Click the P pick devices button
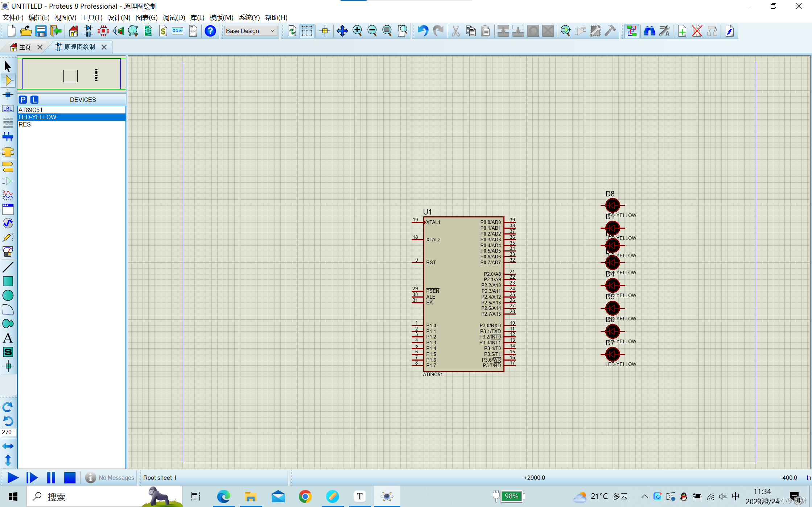Image resolution: width=812 pixels, height=507 pixels. (23, 100)
